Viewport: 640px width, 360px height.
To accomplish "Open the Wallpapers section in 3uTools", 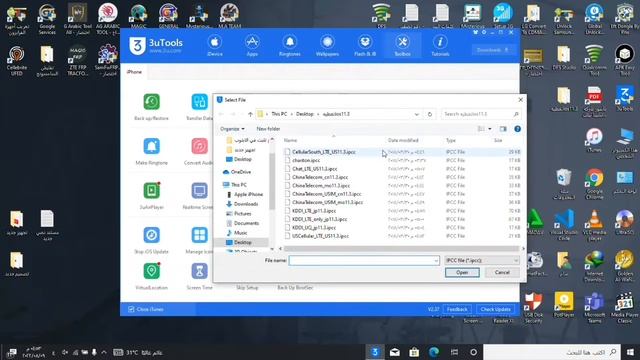I will [327, 45].
